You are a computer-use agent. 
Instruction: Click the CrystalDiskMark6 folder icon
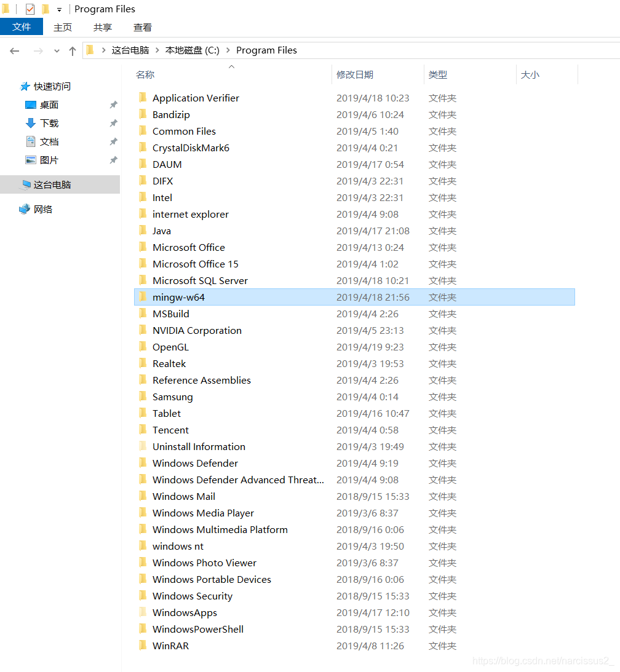tap(143, 148)
